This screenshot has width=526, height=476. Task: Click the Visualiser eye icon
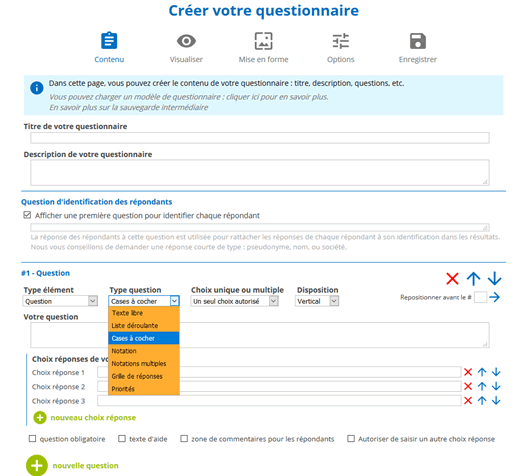[x=186, y=41]
